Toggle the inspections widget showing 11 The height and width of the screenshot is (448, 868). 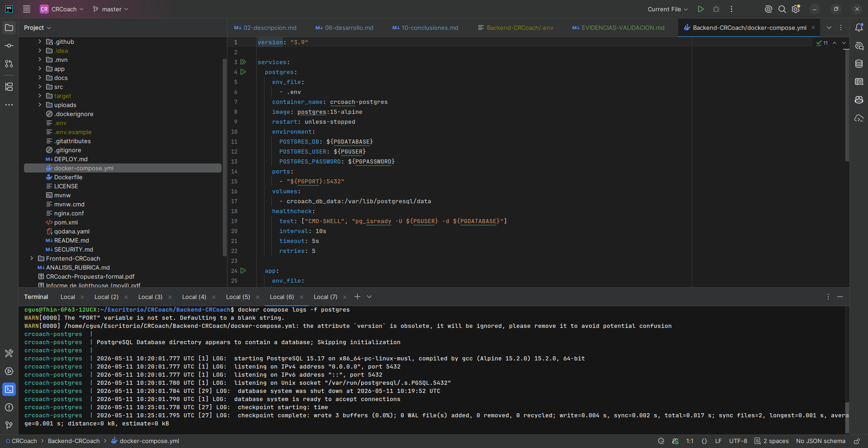822,43
